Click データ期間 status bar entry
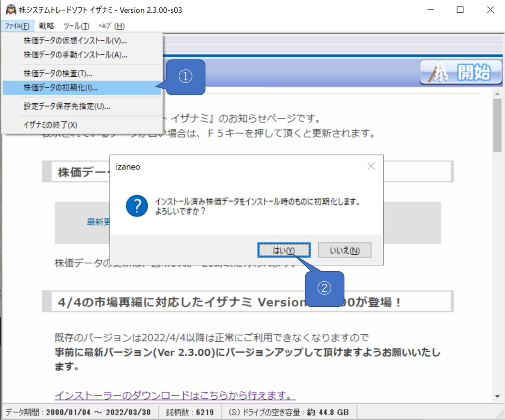This screenshot has height=420, width=505. 78,412
